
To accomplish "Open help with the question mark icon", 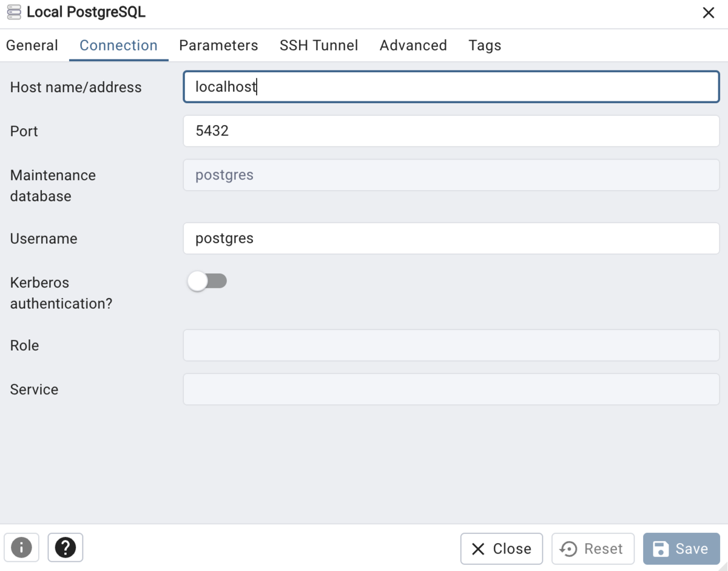I will [66, 548].
